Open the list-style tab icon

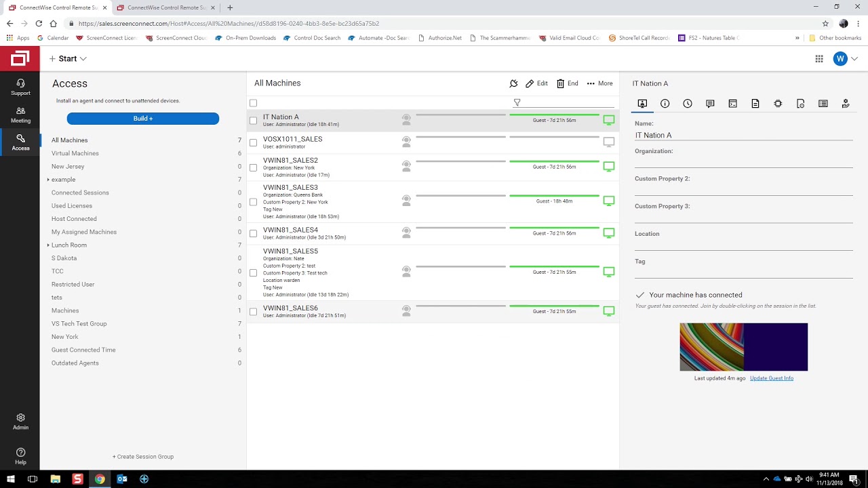(823, 104)
